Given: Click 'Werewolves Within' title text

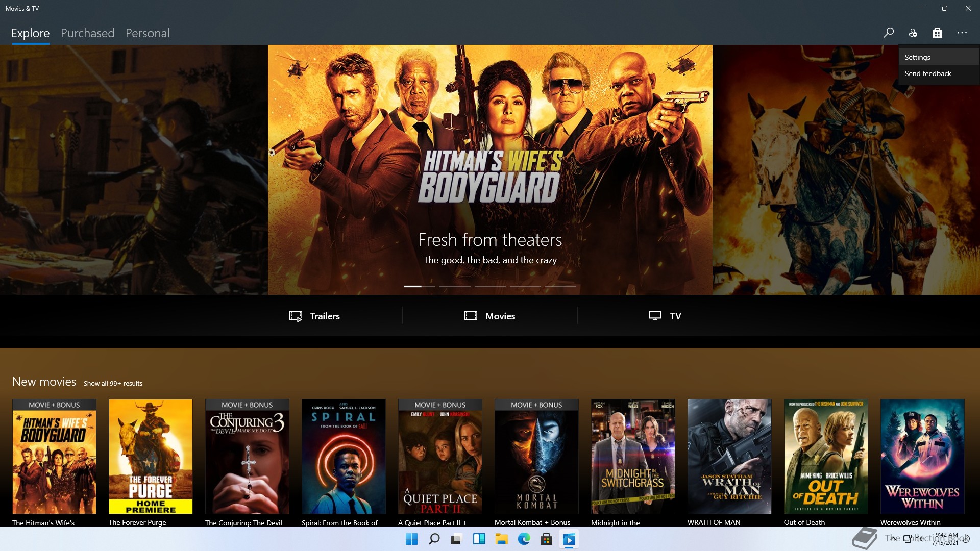Looking at the screenshot, I should tap(910, 522).
